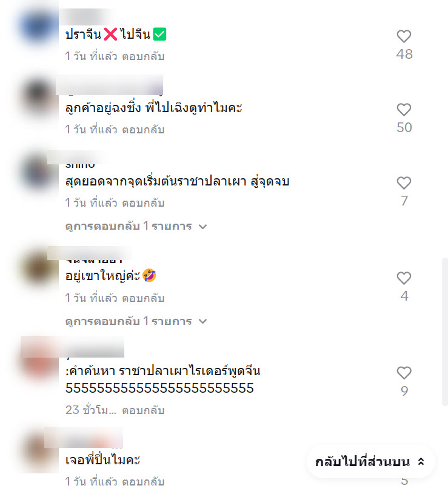Reply to the ปราจีน ไปจีน comment
This screenshot has width=448, height=497.
143,56
